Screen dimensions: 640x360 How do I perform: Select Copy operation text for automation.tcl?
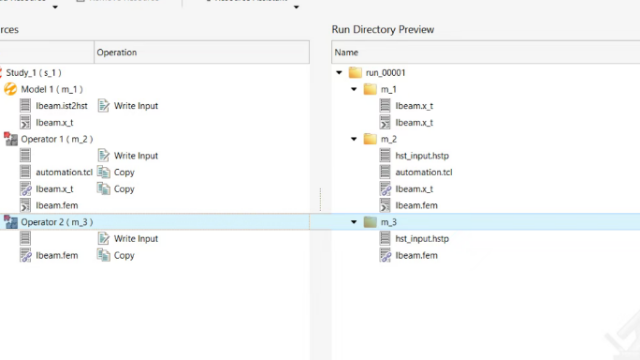click(124, 172)
